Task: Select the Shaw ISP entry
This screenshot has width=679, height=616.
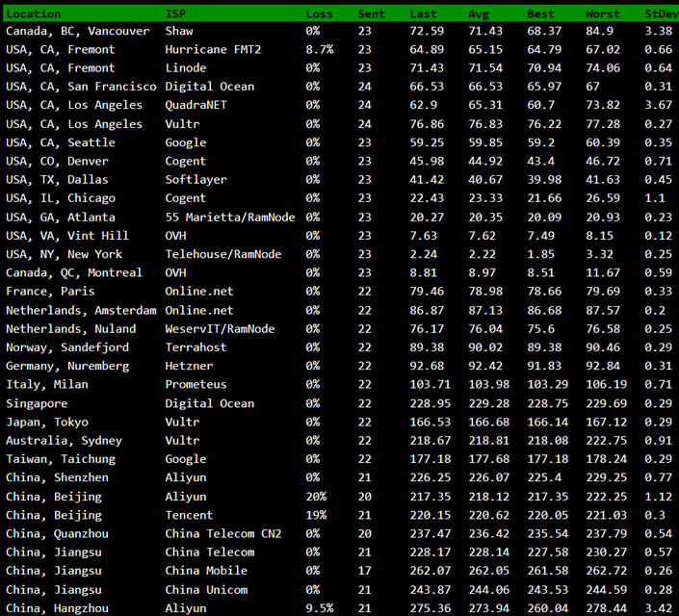Action: tap(179, 31)
